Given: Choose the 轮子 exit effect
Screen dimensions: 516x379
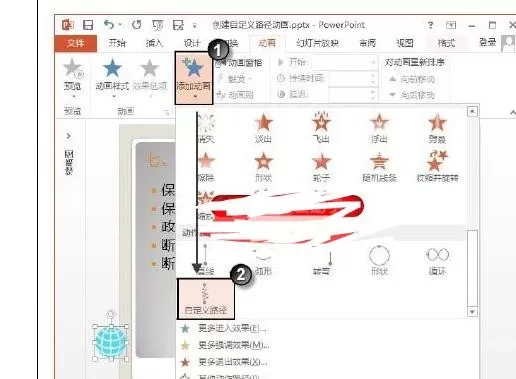Looking at the screenshot, I should coord(321,167).
